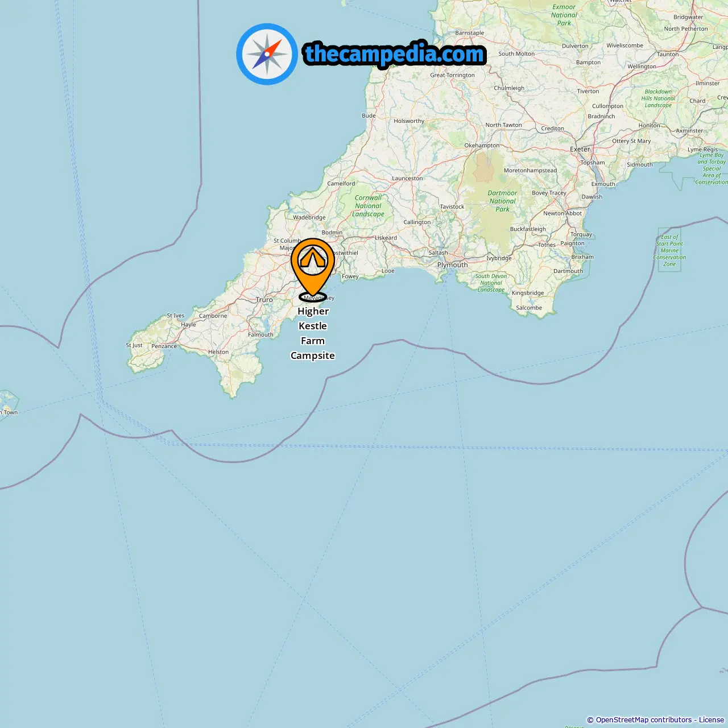Select the Higher Kestle Farm Campsite label
The width and height of the screenshot is (728, 728).
pyautogui.click(x=313, y=333)
